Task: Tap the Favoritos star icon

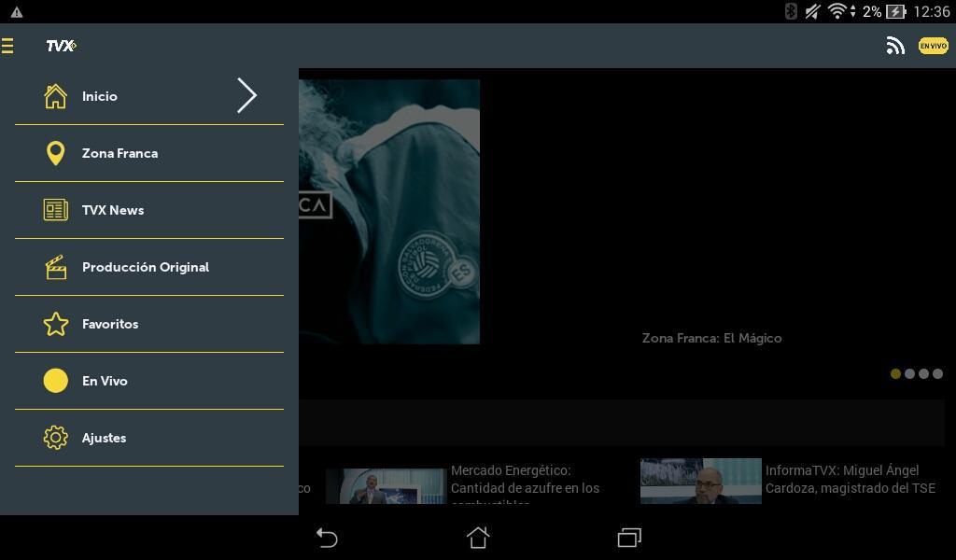Action: click(x=55, y=324)
